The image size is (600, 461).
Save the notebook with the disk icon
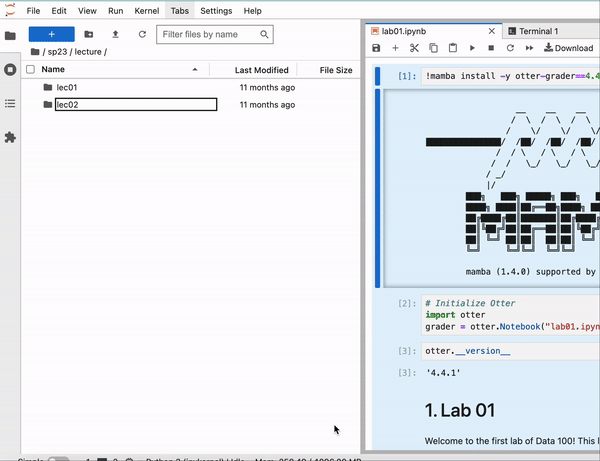[376, 48]
